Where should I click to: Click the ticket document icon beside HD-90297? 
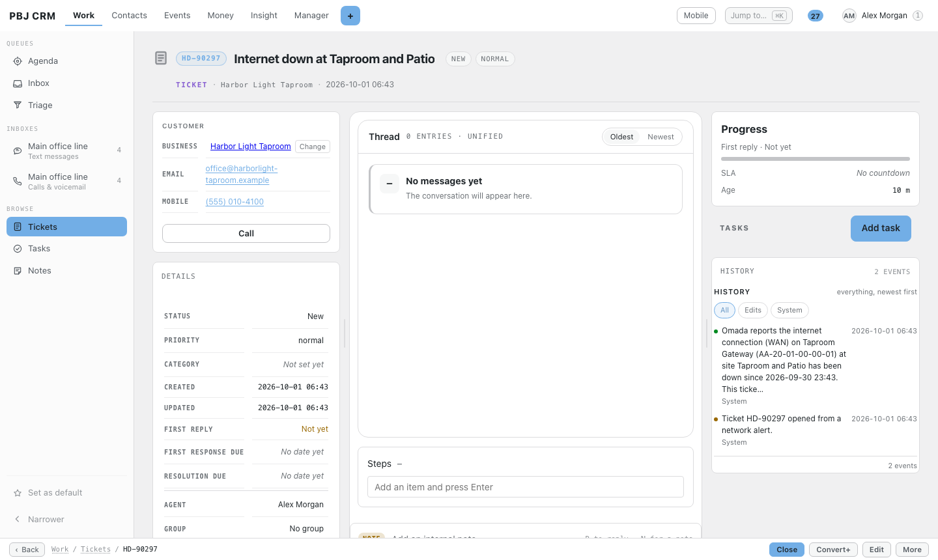pos(161,58)
